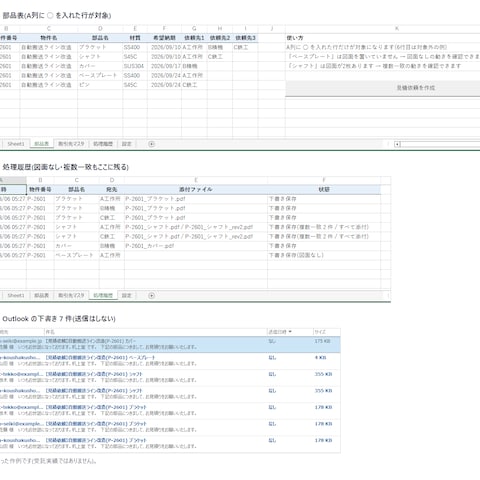Select the ベースプレート draft email
The image size is (480, 480).
coord(170,361)
